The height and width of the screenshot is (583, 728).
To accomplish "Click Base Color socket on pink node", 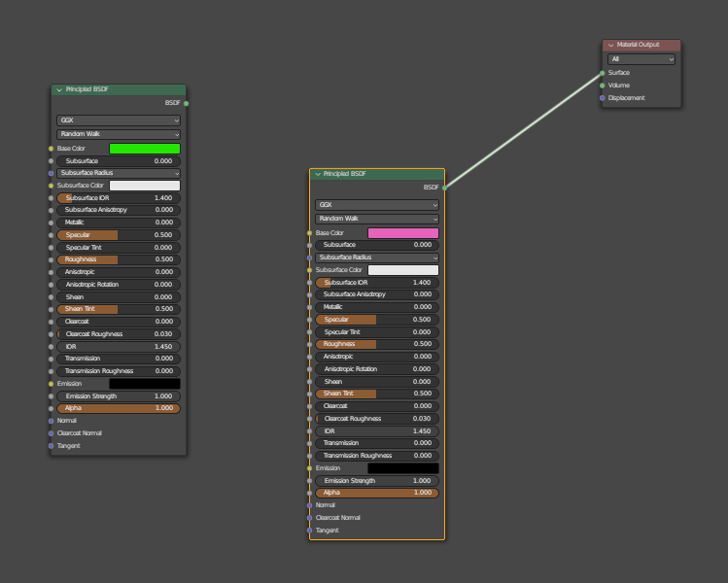I will pos(310,233).
